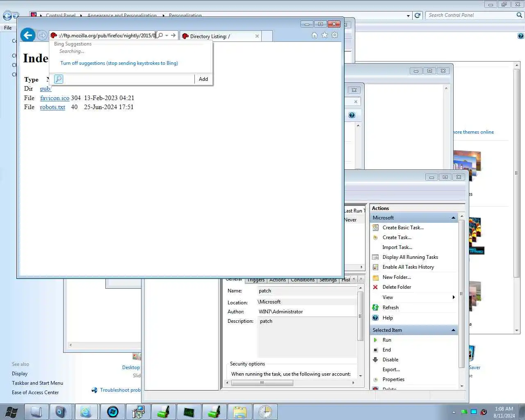
Task: Click the forward navigation arrow in Internet Explorer
Action: [42, 35]
